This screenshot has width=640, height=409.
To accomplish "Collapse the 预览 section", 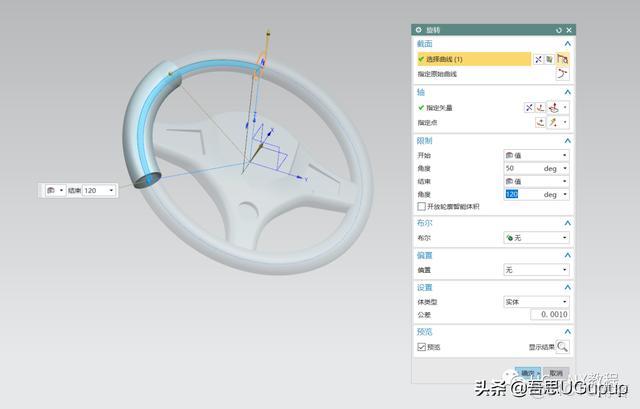I will [567, 331].
